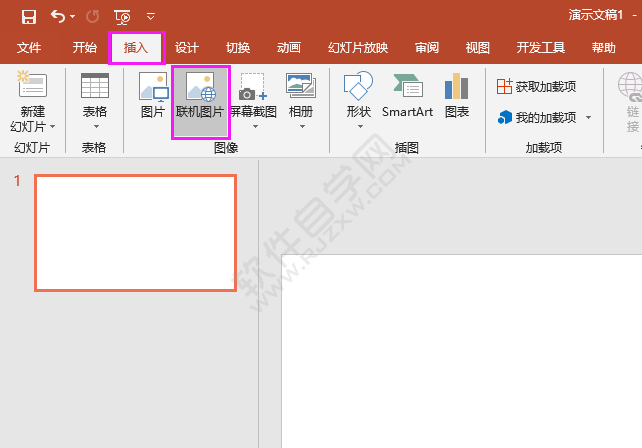The height and width of the screenshot is (448, 642).
Task: Click the 新建幻灯片 icon
Action: point(32,84)
